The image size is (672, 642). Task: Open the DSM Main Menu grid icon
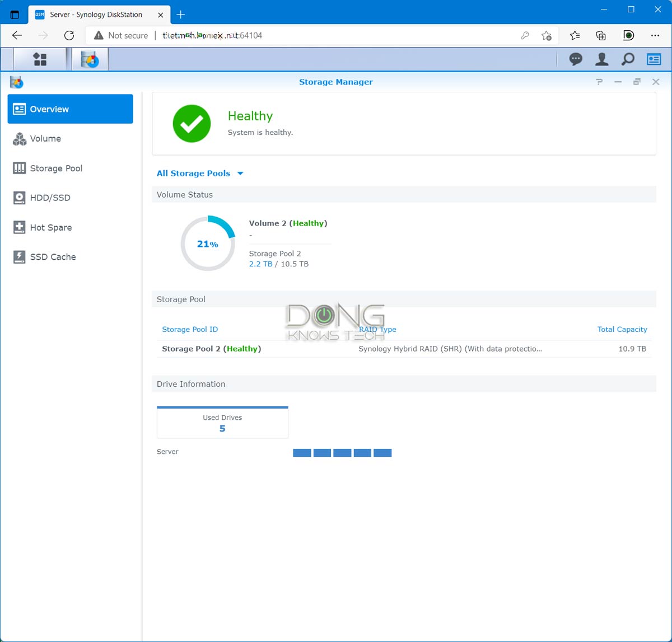click(40, 59)
